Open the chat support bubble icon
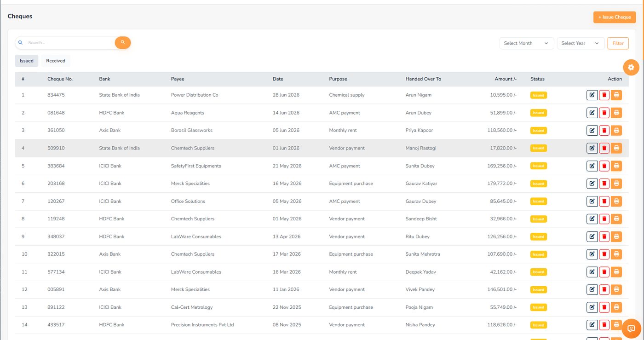Image resolution: width=644 pixels, height=340 pixels. point(631,328)
